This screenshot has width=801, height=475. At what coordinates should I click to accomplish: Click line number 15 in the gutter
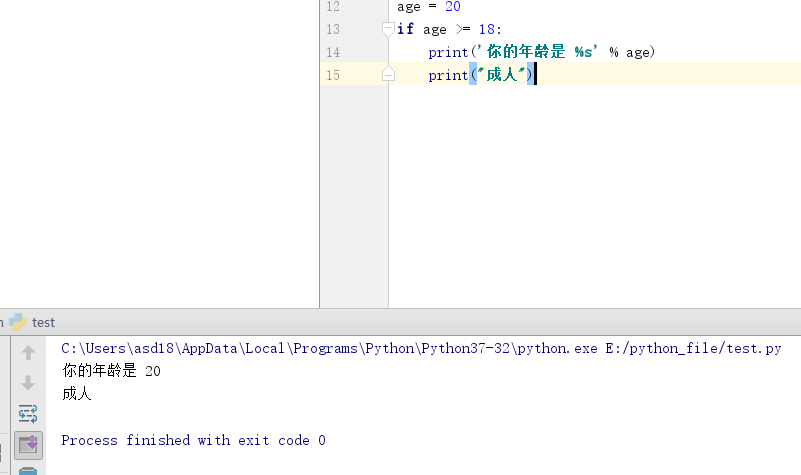tap(333, 75)
